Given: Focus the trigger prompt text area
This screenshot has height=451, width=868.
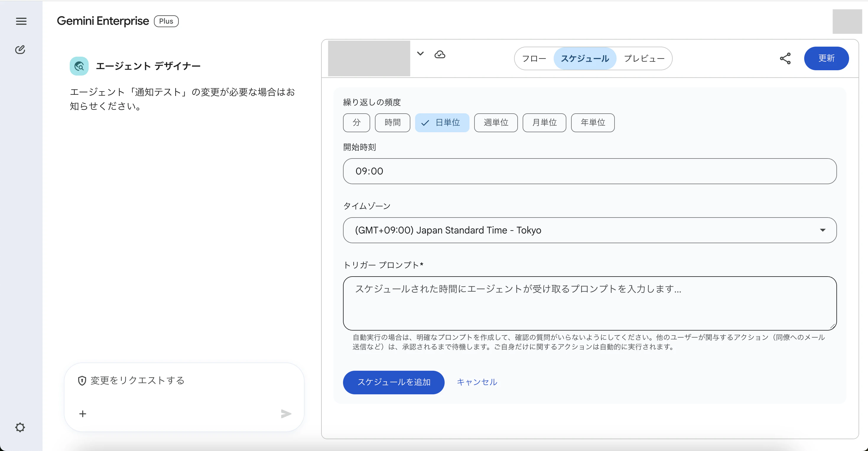Looking at the screenshot, I should (x=590, y=303).
